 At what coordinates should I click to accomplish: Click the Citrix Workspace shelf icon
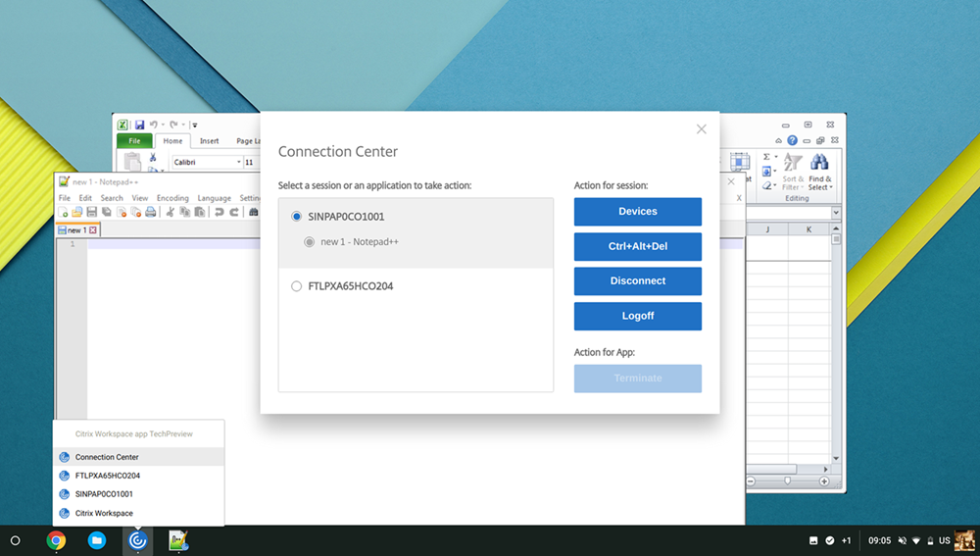pos(137,540)
